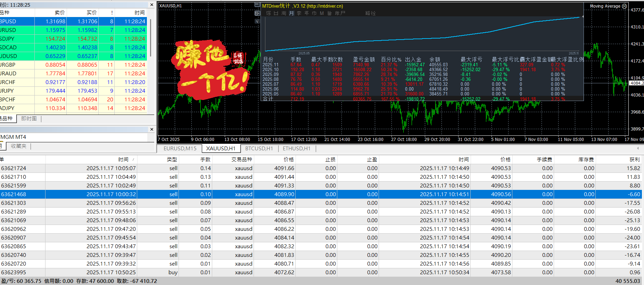Click the XAUUSD,H1 chart title label
This screenshot has height=285, width=644.
point(171,6)
